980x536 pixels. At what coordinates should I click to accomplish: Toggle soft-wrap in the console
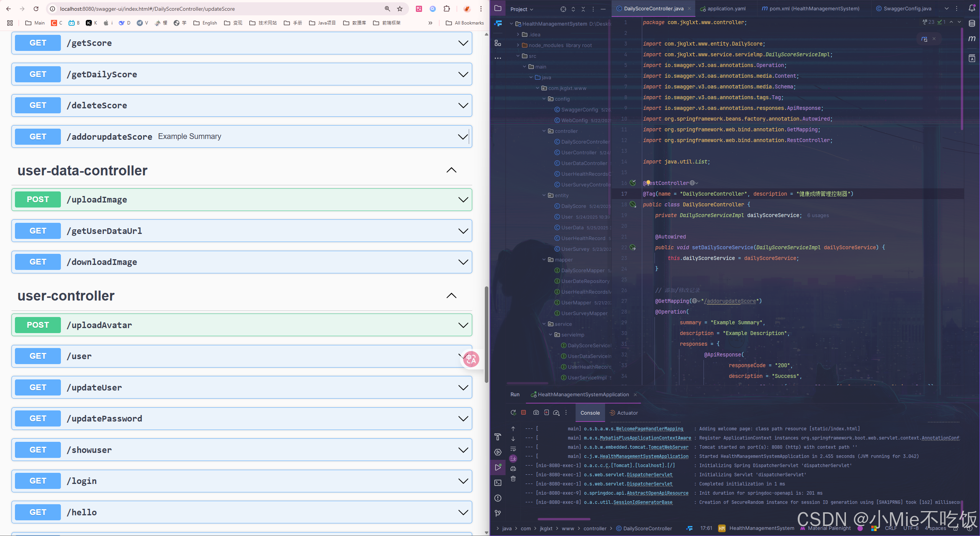point(513,449)
